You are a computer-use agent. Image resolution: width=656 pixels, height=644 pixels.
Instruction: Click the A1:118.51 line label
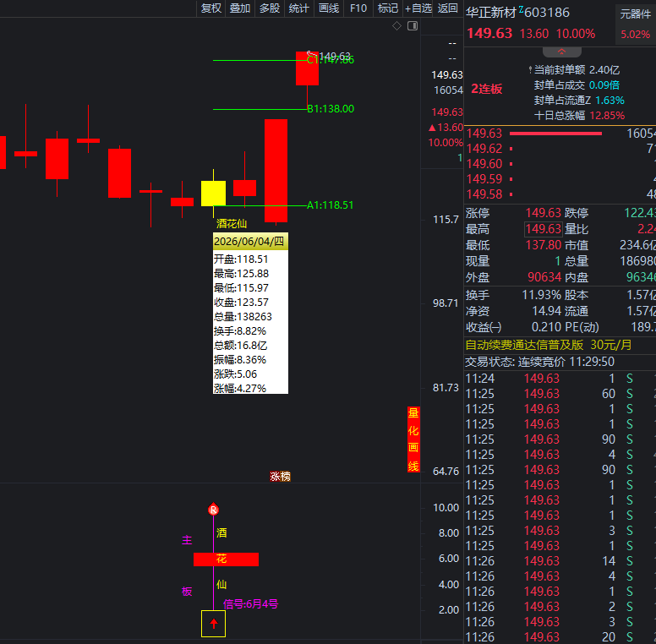pyautogui.click(x=330, y=205)
